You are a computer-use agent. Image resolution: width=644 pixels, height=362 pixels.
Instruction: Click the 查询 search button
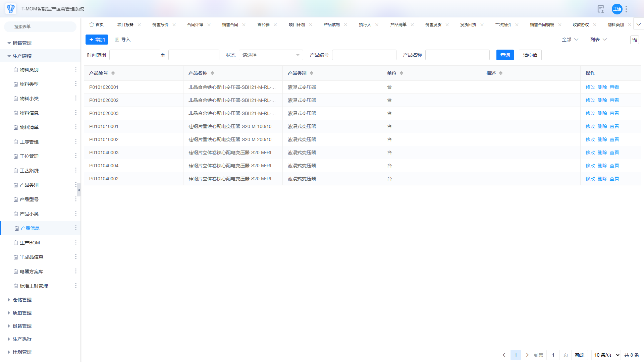coord(505,55)
